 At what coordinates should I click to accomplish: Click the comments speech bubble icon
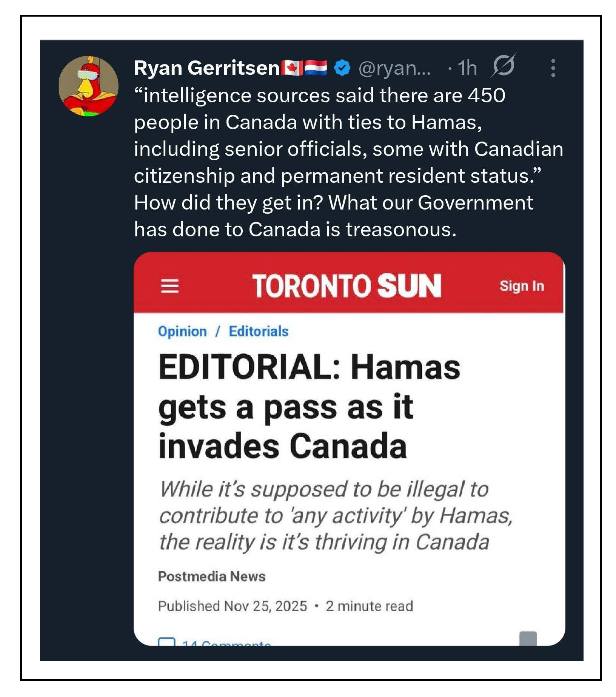coord(166,641)
